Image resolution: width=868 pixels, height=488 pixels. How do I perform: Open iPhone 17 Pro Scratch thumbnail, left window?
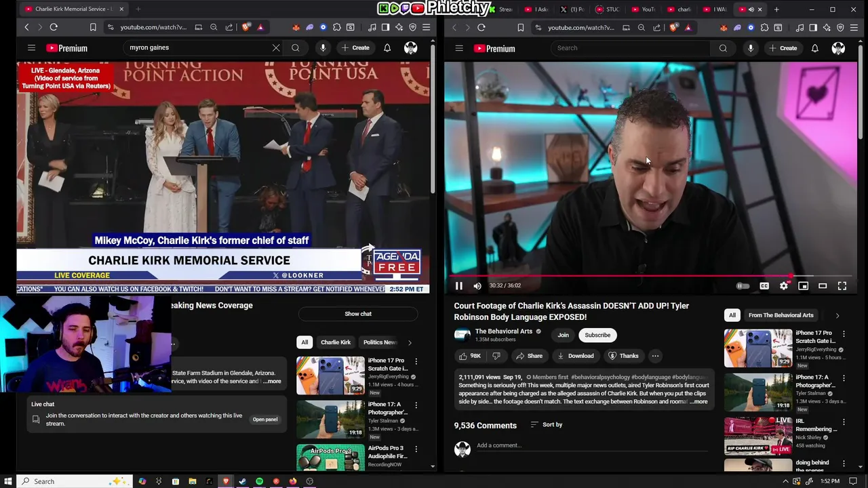pos(330,375)
